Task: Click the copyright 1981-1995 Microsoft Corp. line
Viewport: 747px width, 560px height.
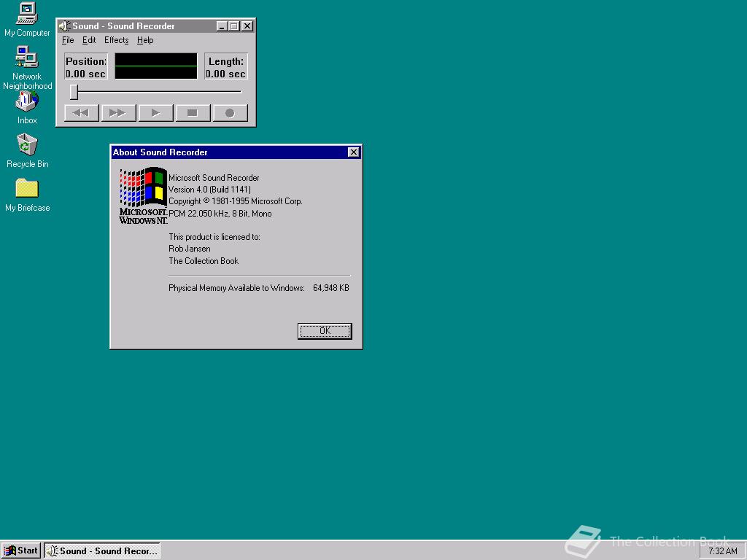Action: coord(236,201)
